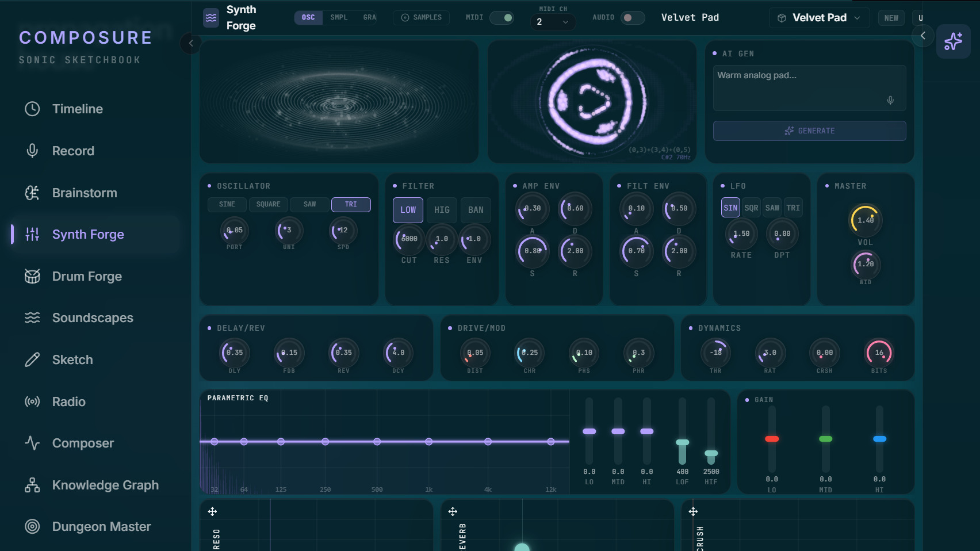
Task: Click the right panel collapse chevron
Action: 923,36
